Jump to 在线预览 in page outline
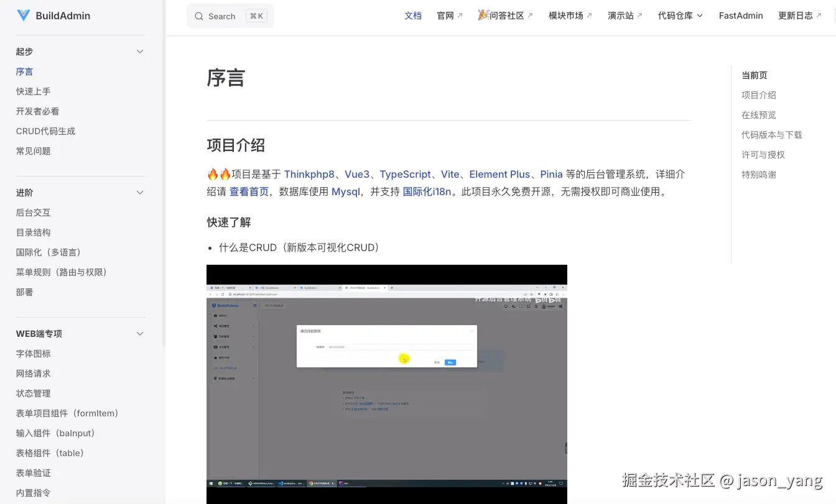Image resolution: width=836 pixels, height=504 pixels. (759, 115)
